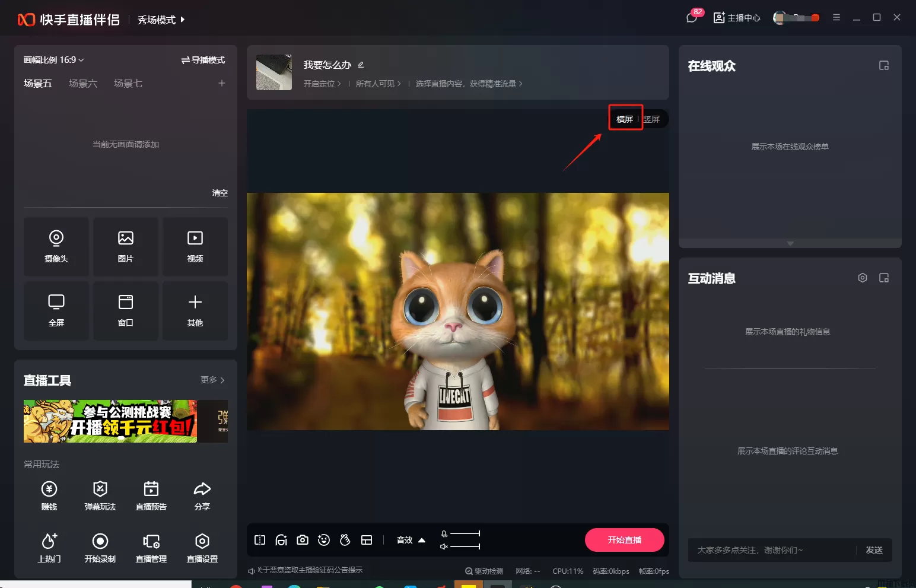Add a video source (视频)
This screenshot has height=588, width=916.
click(195, 246)
